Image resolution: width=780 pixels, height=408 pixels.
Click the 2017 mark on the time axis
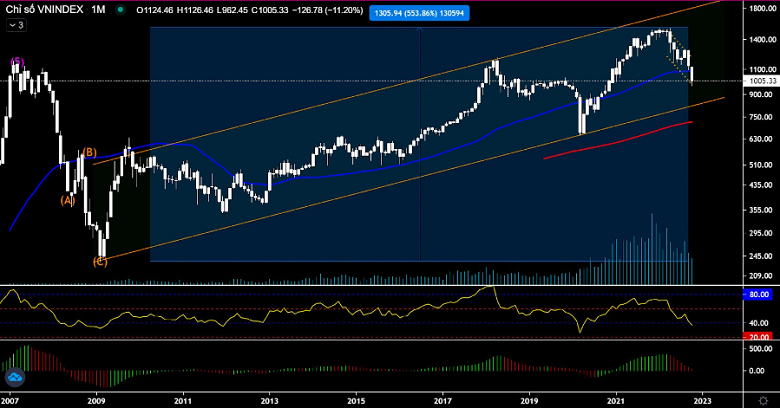pyautogui.click(x=443, y=400)
